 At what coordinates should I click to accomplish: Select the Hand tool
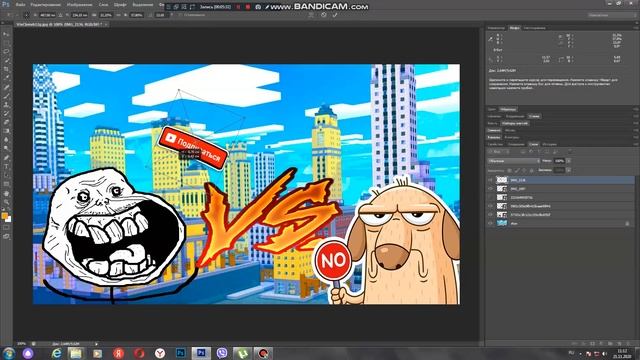pos(6,193)
